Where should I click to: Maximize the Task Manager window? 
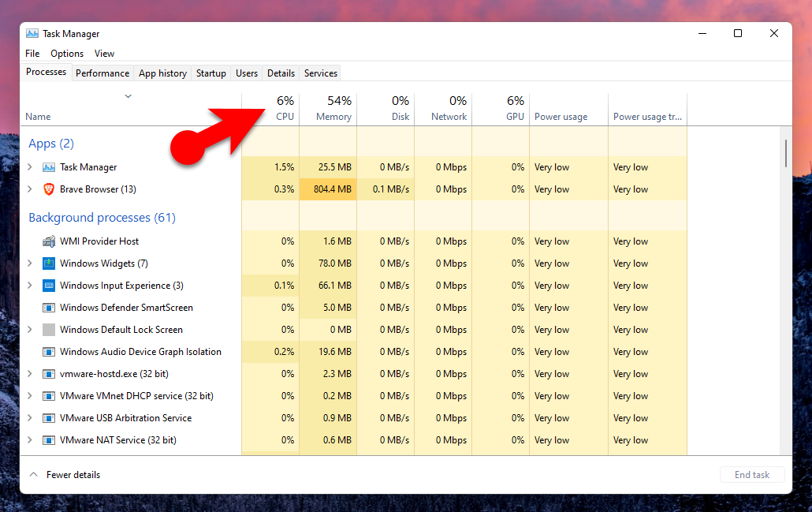[x=738, y=33]
